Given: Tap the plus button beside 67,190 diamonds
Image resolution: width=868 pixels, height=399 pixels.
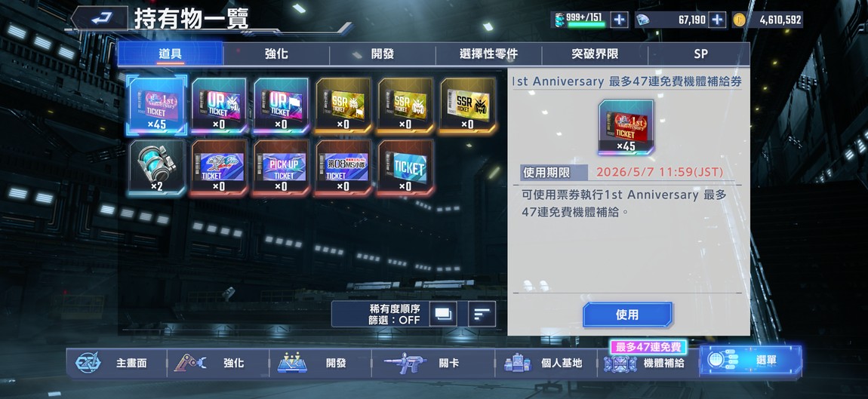Looking at the screenshot, I should click(x=717, y=20).
